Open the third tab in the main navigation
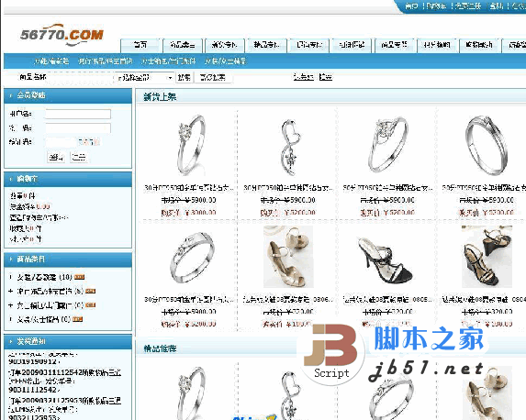The width and height of the screenshot is (526, 420). (x=224, y=45)
